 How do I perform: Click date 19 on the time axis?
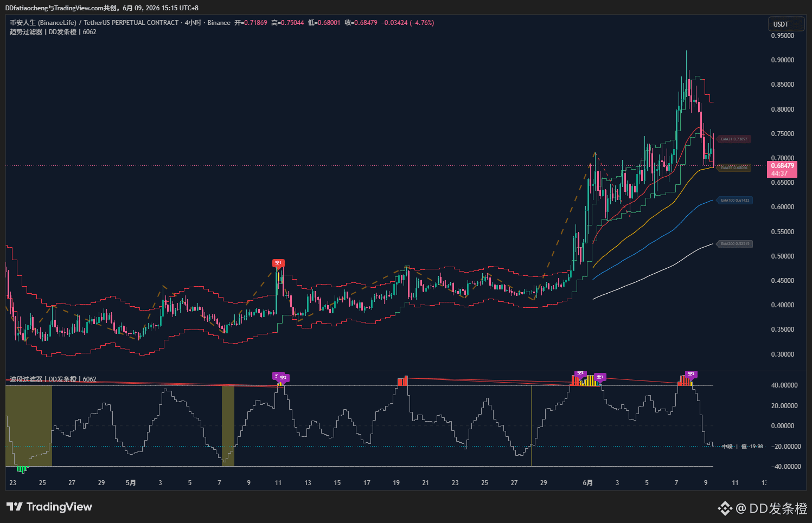tap(397, 483)
